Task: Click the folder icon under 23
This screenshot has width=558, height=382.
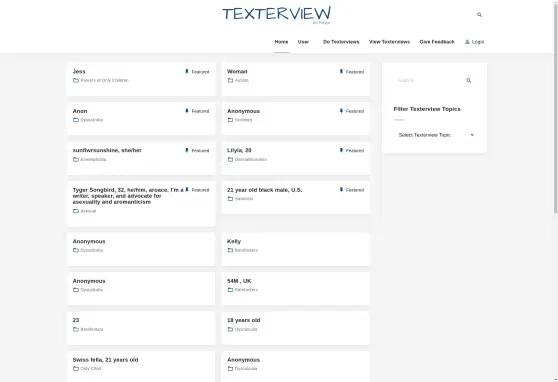Action: coord(76,329)
